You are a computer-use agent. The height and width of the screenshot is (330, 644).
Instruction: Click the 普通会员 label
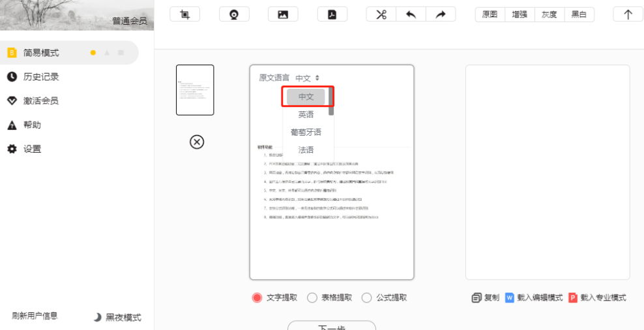[130, 21]
